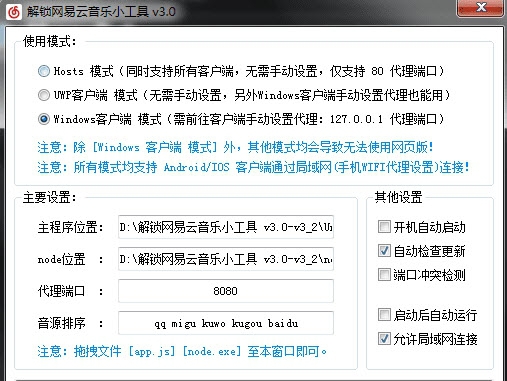Click the blue note about dragging app.js and node.exe
Viewport: 507px width, 381px height.
pos(182,351)
